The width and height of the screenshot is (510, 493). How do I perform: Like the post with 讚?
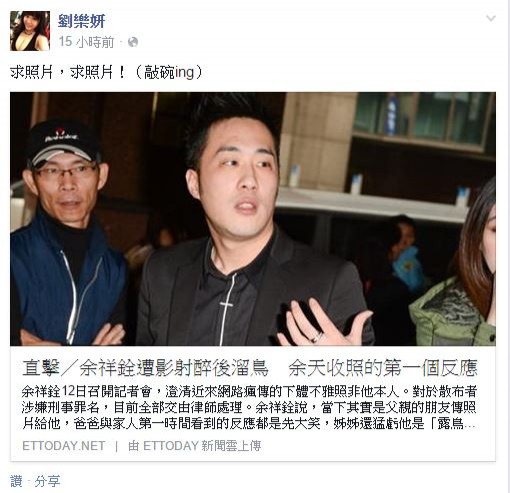16,481
